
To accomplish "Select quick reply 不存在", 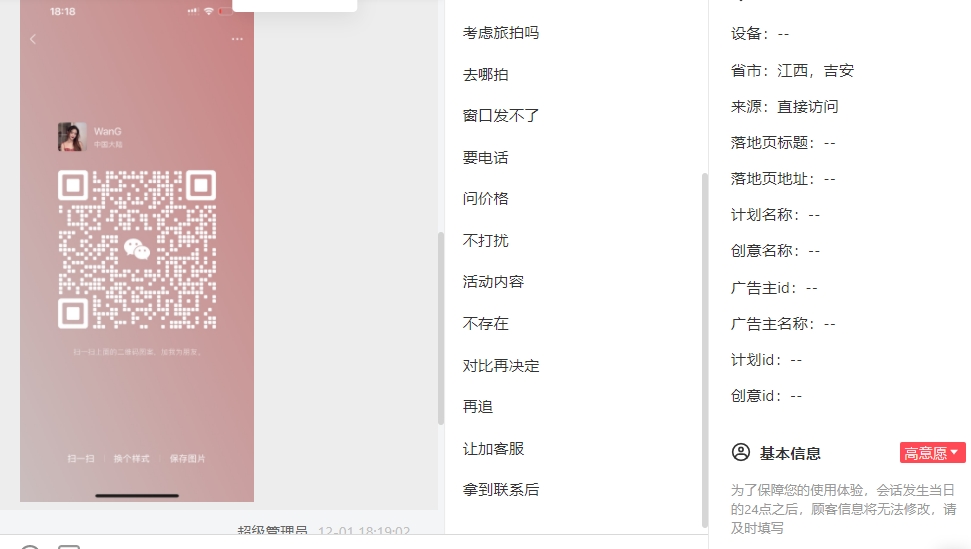I will [486, 323].
